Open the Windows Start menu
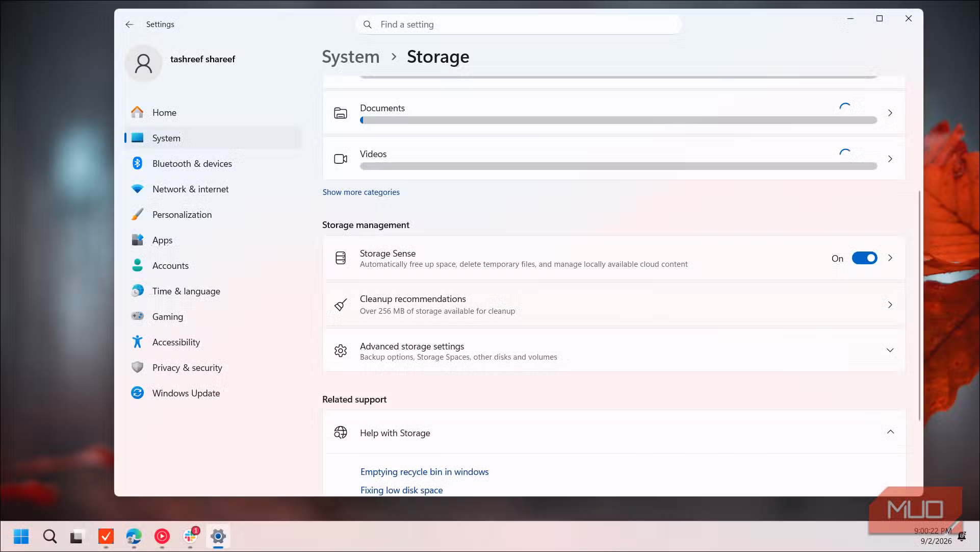This screenshot has width=980, height=552. click(21, 536)
